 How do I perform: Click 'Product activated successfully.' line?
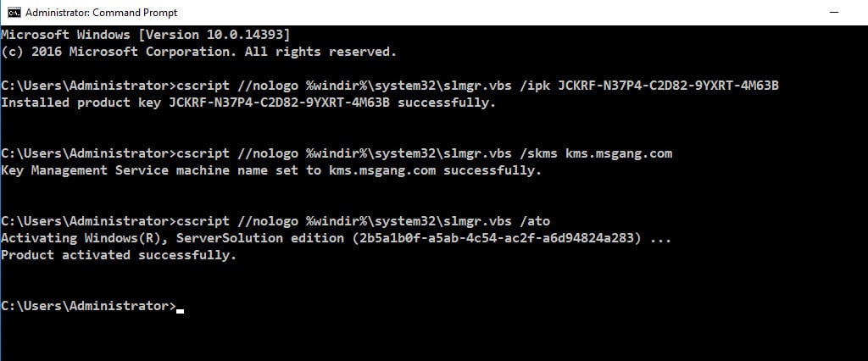[119, 255]
